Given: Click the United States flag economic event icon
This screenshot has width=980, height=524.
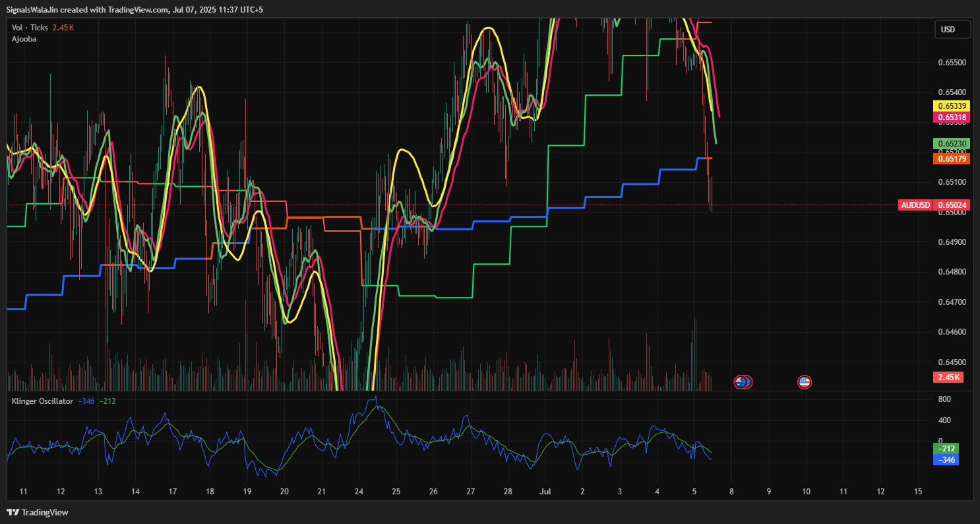Looking at the screenshot, I should click(805, 381).
